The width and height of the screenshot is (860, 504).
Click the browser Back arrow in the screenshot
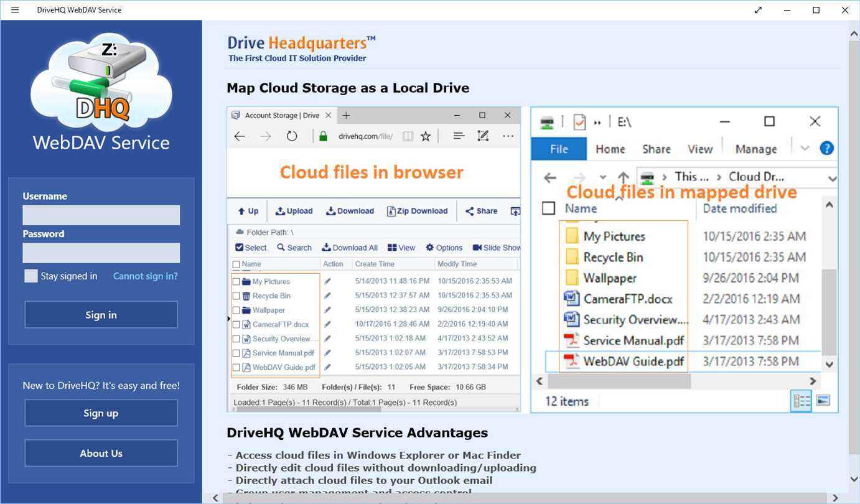click(x=240, y=136)
